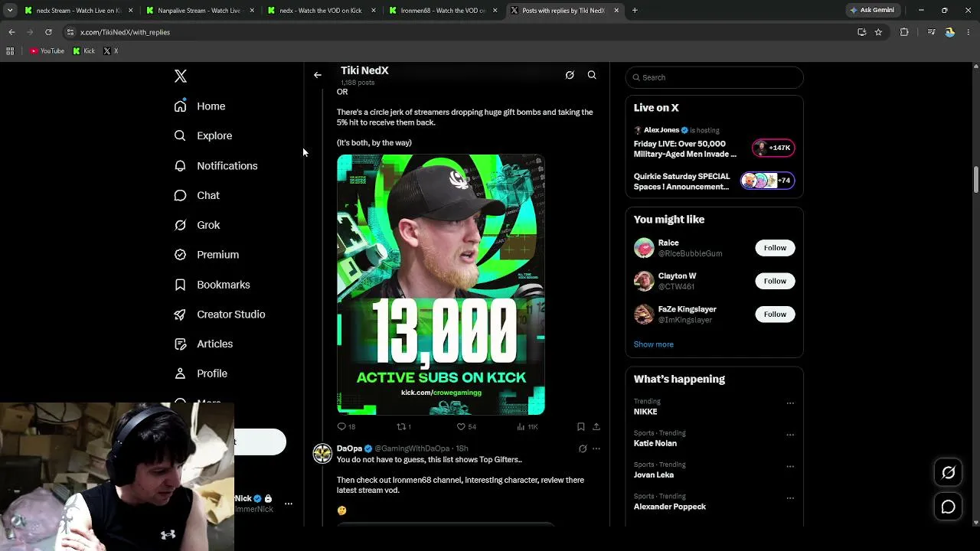Click the Ask Gemini button
The image size is (980, 551).
click(x=873, y=11)
